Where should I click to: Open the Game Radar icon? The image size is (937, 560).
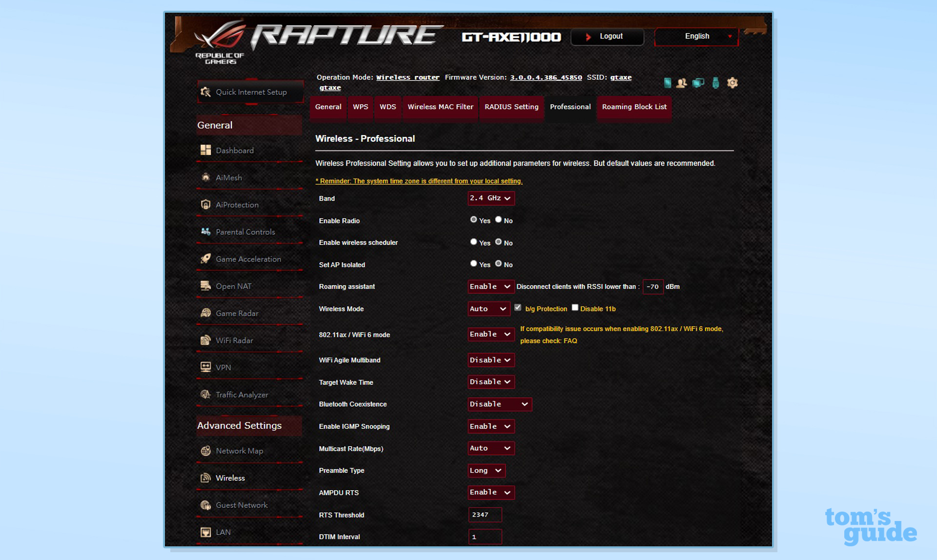coord(205,313)
